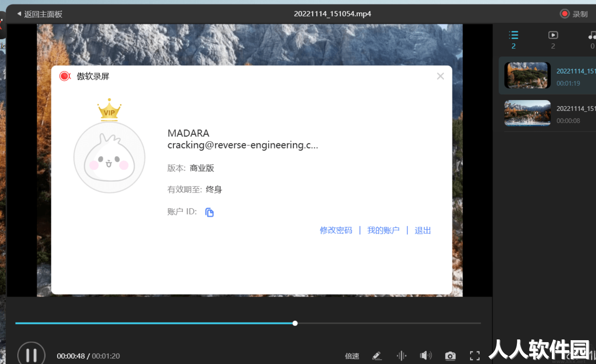The image size is (596, 364).
Task: Open the edit pencil tool
Action: coord(377,356)
